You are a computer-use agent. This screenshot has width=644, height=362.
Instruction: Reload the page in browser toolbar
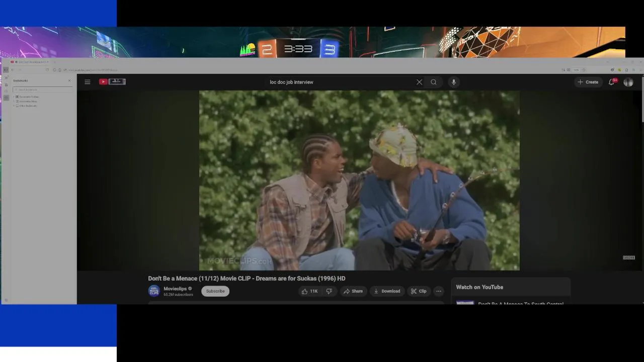[47, 70]
